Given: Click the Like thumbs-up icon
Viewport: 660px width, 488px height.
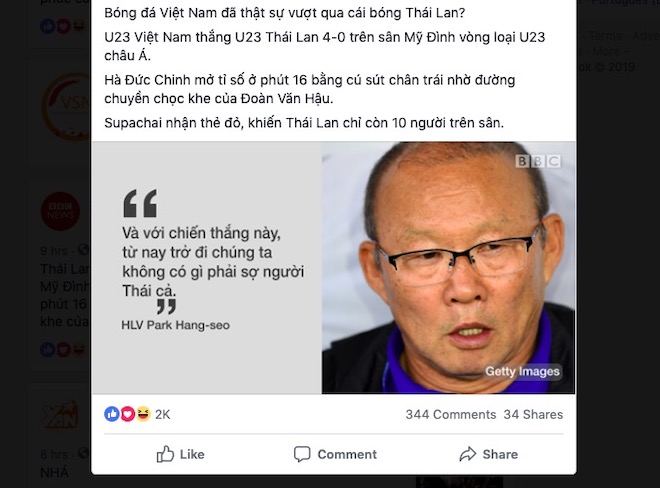Looking at the screenshot, I should pos(165,454).
